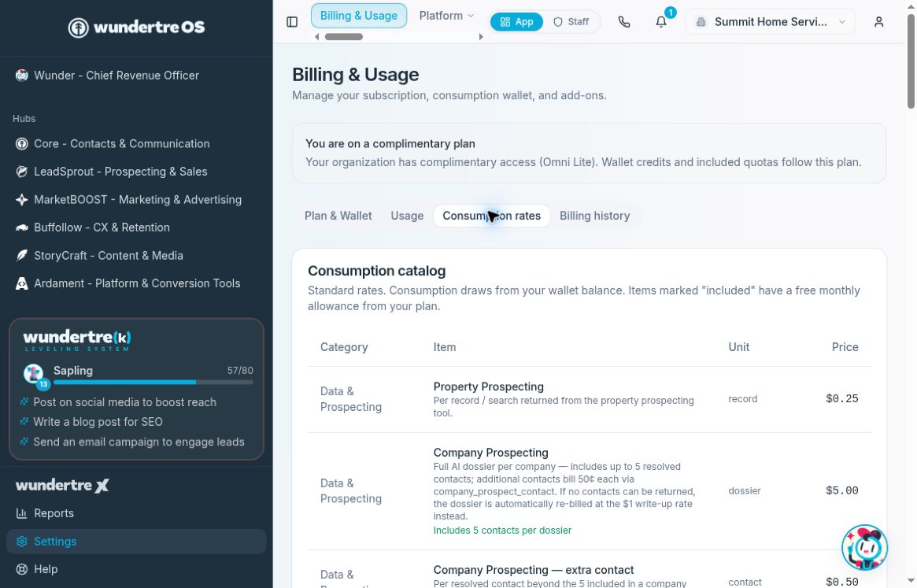Open MarketBOOST - Marketing & Advertising hub
Screen dimensions: 917x588
click(138, 200)
